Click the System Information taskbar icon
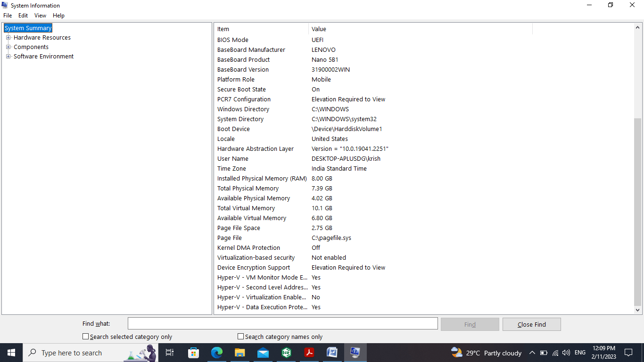The image size is (644, 362). pyautogui.click(x=355, y=353)
